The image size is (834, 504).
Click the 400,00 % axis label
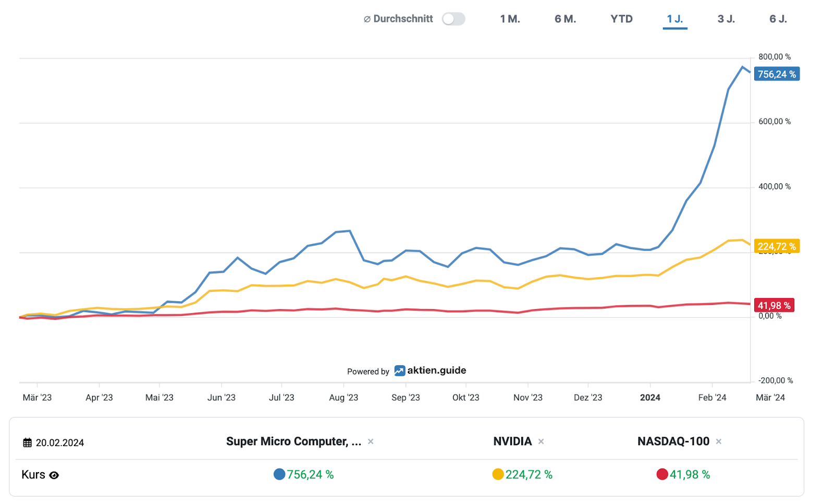[x=774, y=187]
